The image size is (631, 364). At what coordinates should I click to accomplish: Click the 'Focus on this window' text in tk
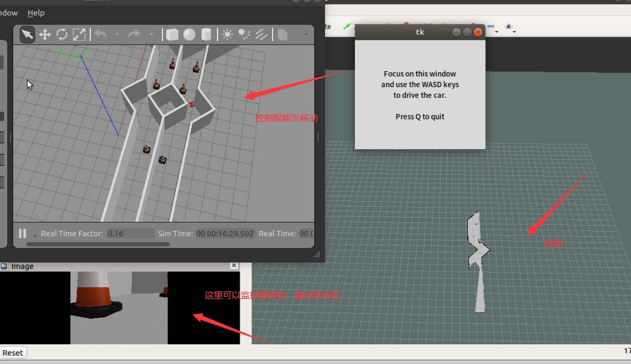pos(419,74)
